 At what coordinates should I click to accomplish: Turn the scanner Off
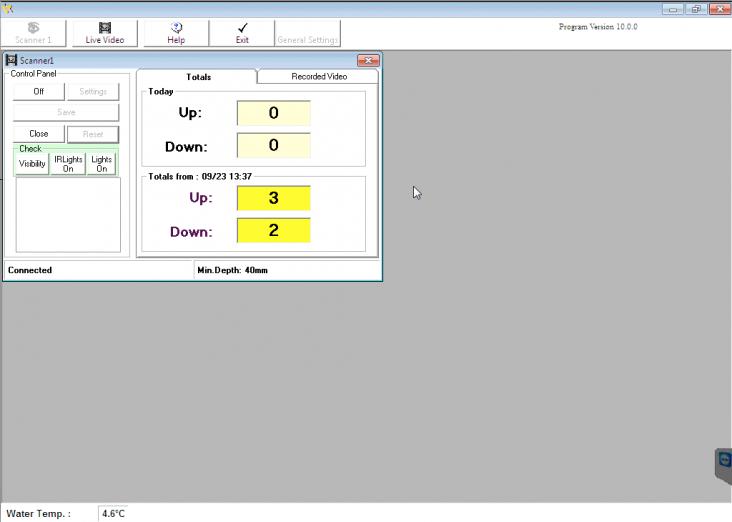[39, 92]
